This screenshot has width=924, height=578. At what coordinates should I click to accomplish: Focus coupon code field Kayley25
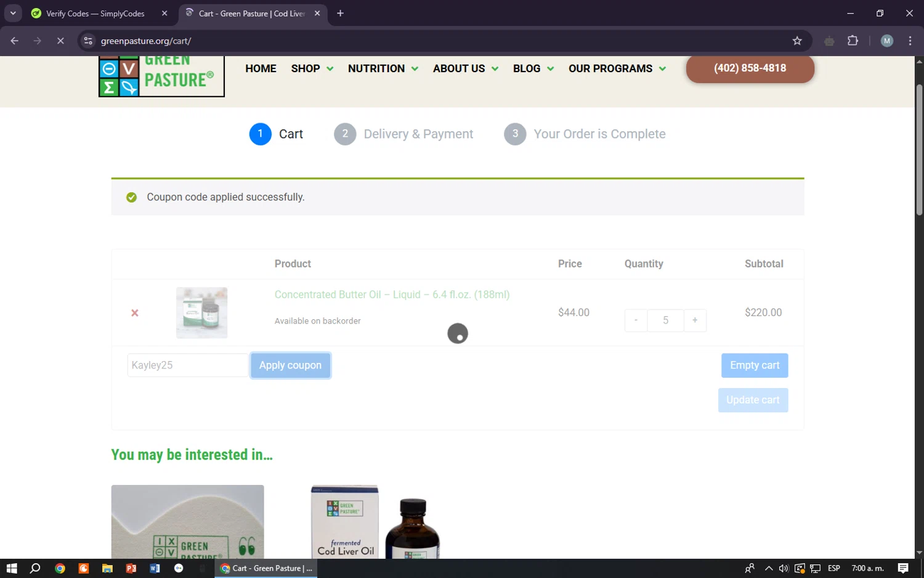(x=187, y=365)
